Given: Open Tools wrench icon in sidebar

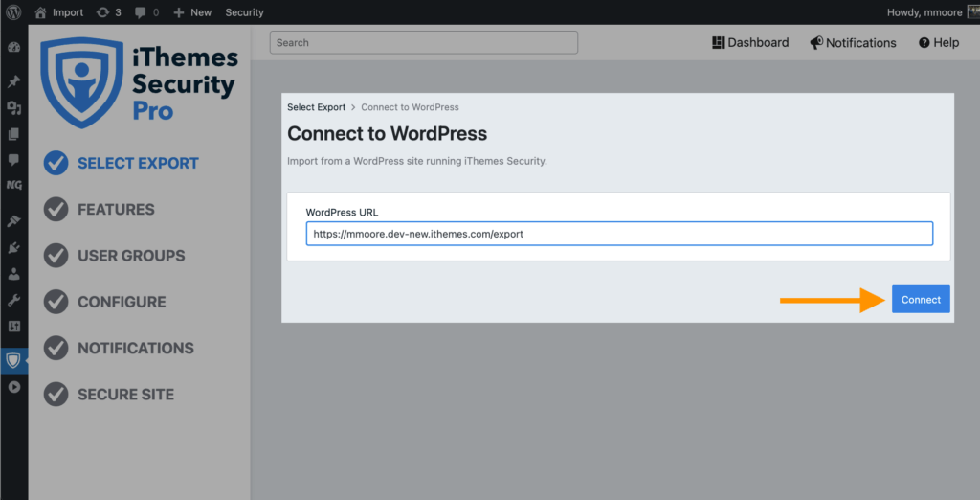Looking at the screenshot, I should click(13, 301).
